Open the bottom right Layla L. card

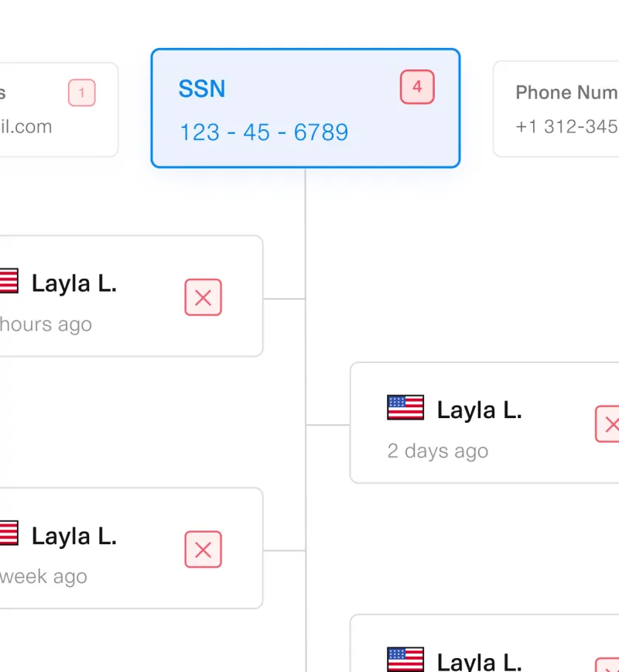484,643
